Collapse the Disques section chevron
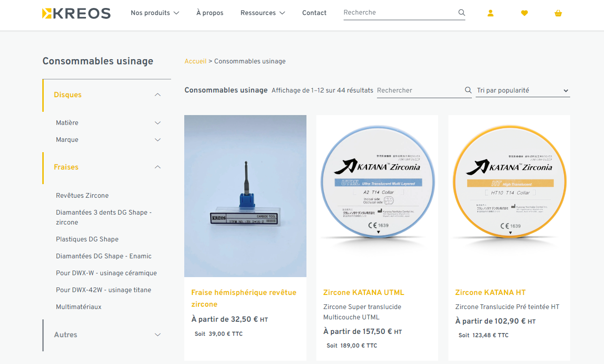This screenshot has width=604, height=364. (x=158, y=95)
